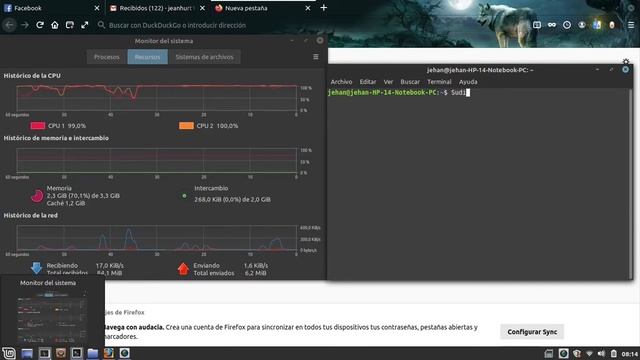Open the Firefox sidebar panel icon
The width and height of the screenshot is (640, 360).
[x=537, y=25]
